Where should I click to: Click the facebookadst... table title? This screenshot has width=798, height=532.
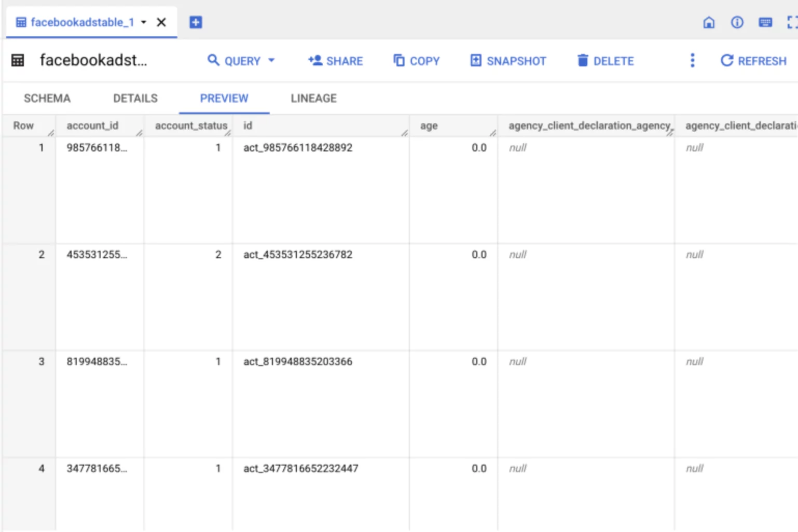pyautogui.click(x=93, y=60)
